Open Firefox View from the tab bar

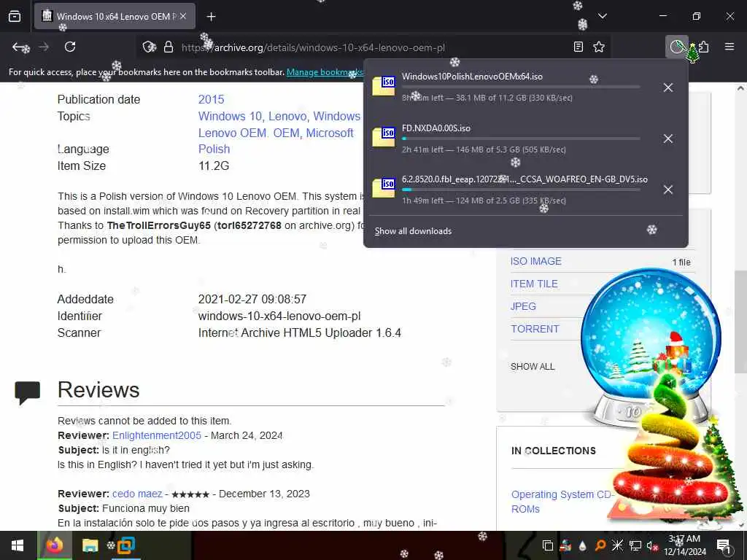pyautogui.click(x=15, y=16)
